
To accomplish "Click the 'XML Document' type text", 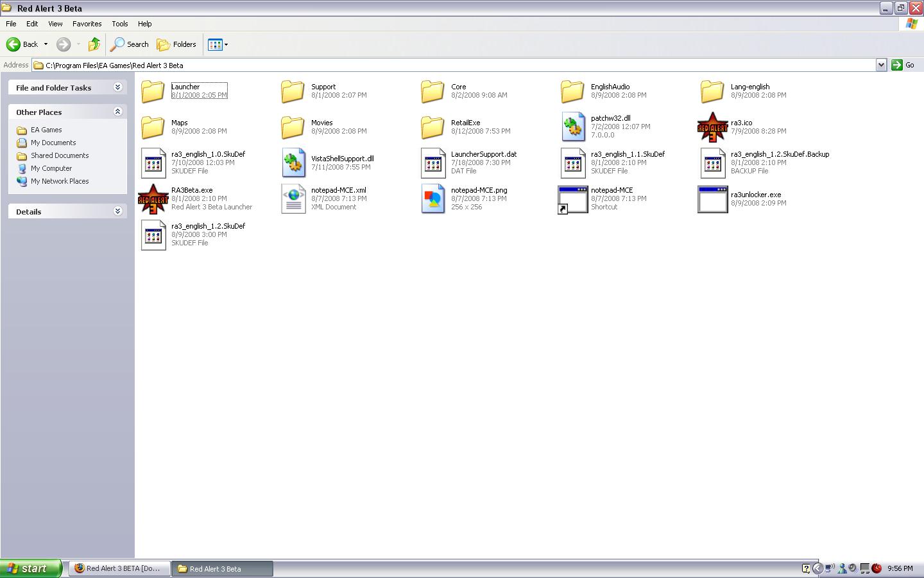I will tap(334, 207).
